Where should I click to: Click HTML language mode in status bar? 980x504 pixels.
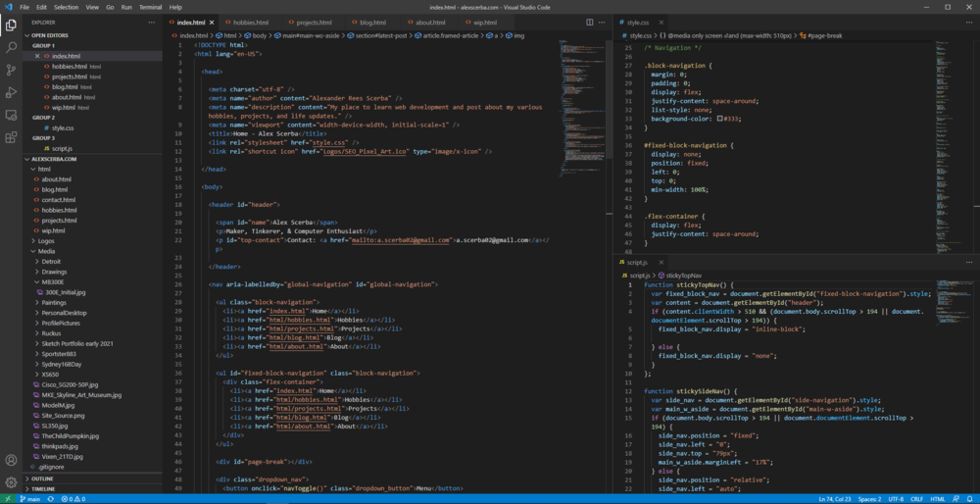(x=938, y=499)
